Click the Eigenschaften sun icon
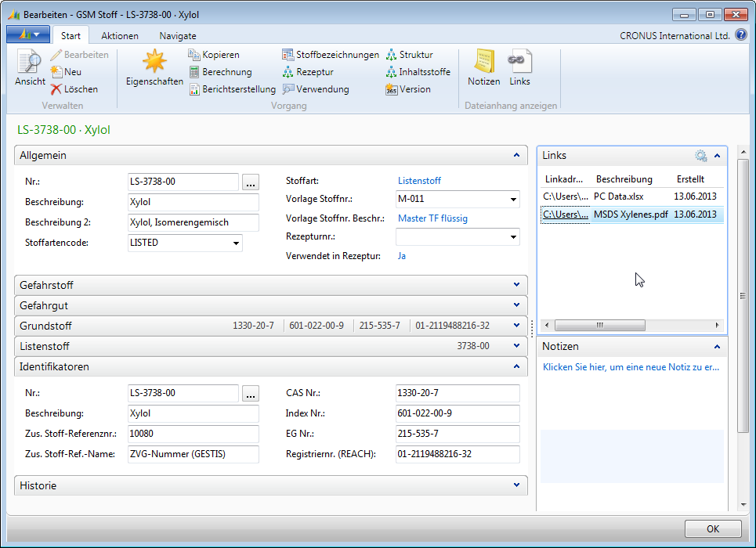 (x=154, y=62)
